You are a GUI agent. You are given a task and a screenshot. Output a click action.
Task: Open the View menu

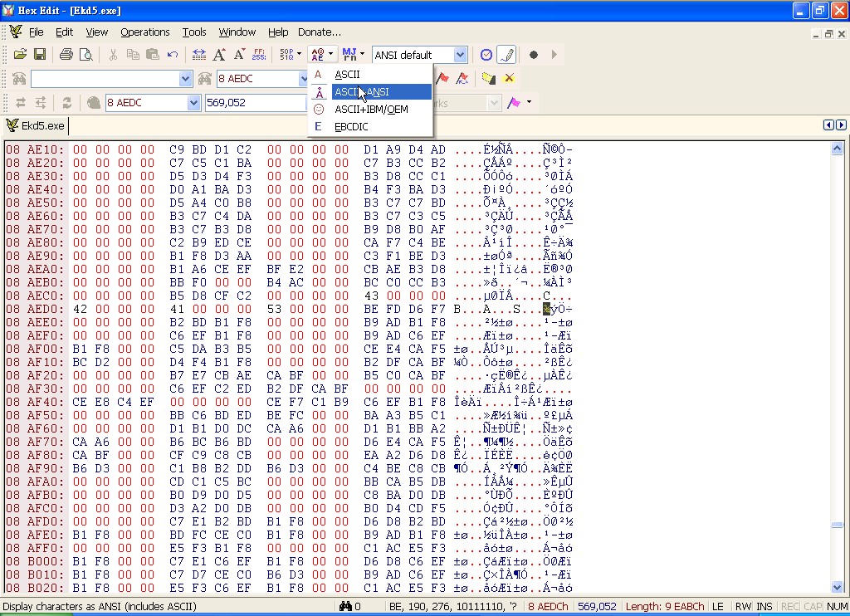point(97,32)
